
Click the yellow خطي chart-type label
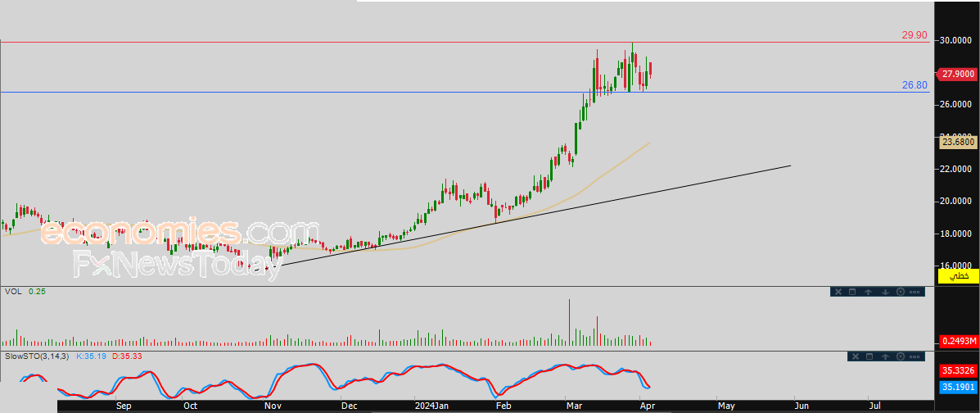click(x=960, y=275)
